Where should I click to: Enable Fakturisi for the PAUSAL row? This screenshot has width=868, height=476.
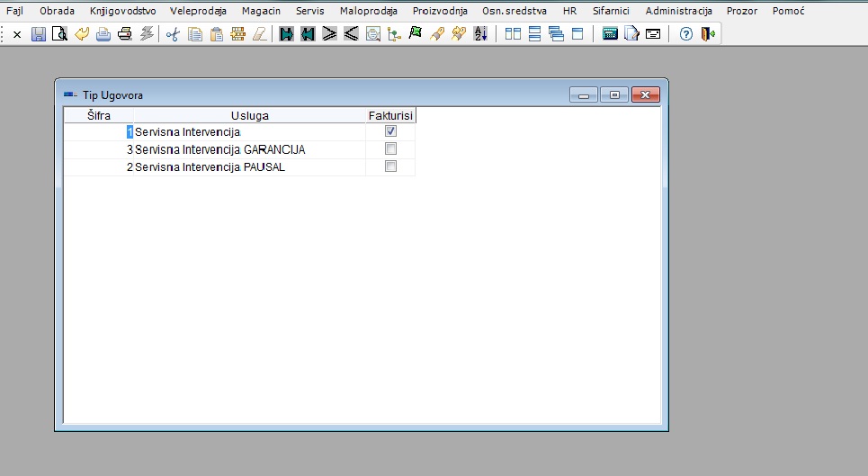coord(390,166)
